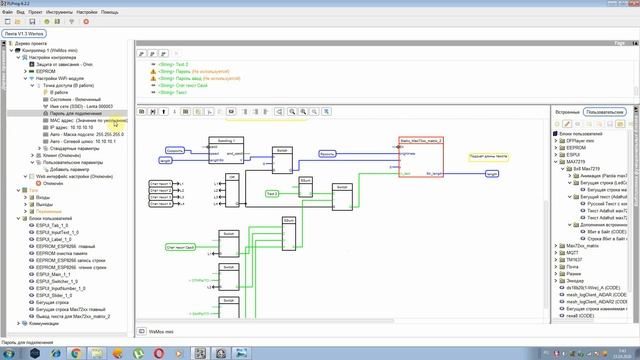Select EEPROM очистка памяти block
The image size is (640, 360).
coord(61,253)
